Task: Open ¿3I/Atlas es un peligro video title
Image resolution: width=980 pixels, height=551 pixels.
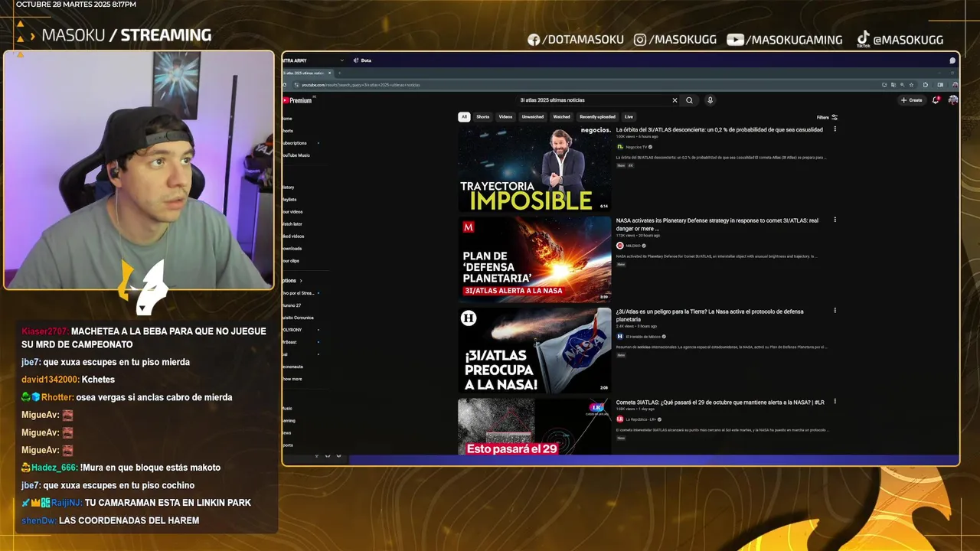Action: (x=710, y=315)
